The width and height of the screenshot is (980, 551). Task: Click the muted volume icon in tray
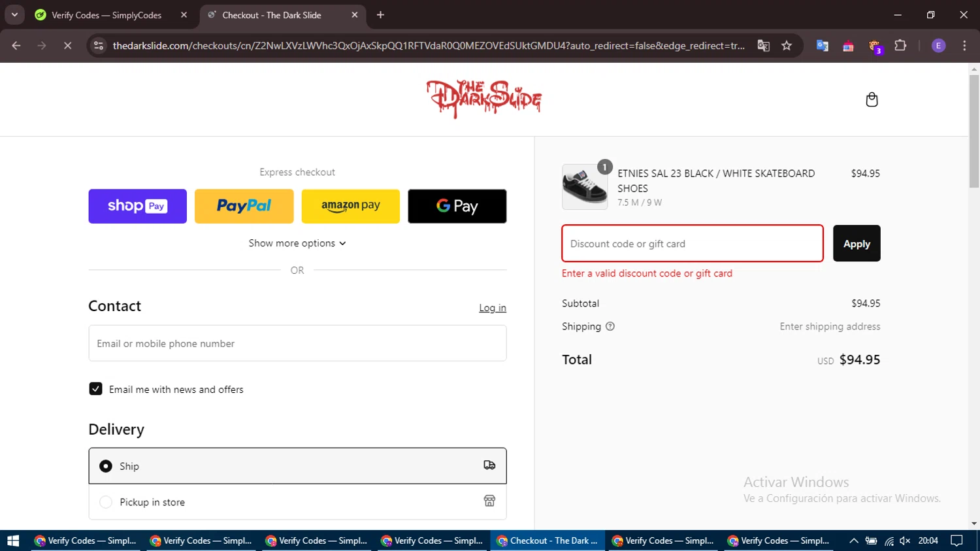905,541
